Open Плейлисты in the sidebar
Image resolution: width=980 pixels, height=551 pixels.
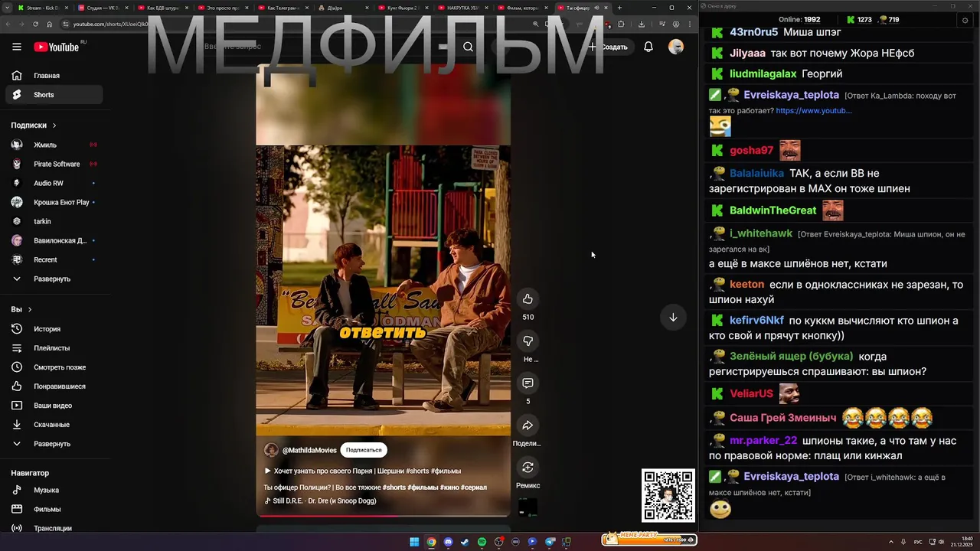click(x=54, y=348)
